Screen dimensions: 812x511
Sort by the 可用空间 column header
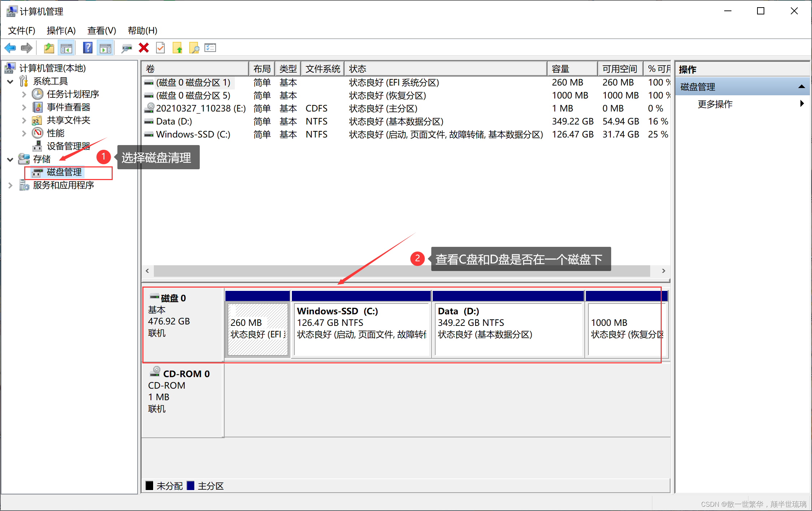[x=621, y=69]
